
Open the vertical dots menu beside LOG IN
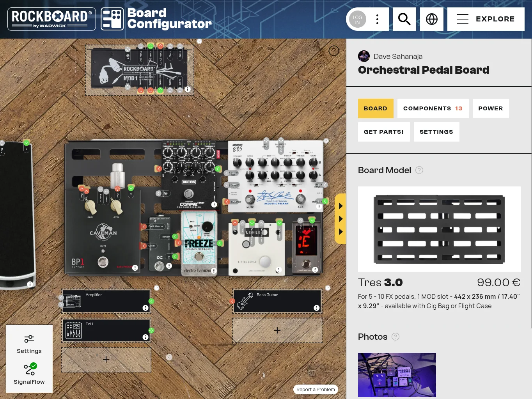(x=377, y=19)
